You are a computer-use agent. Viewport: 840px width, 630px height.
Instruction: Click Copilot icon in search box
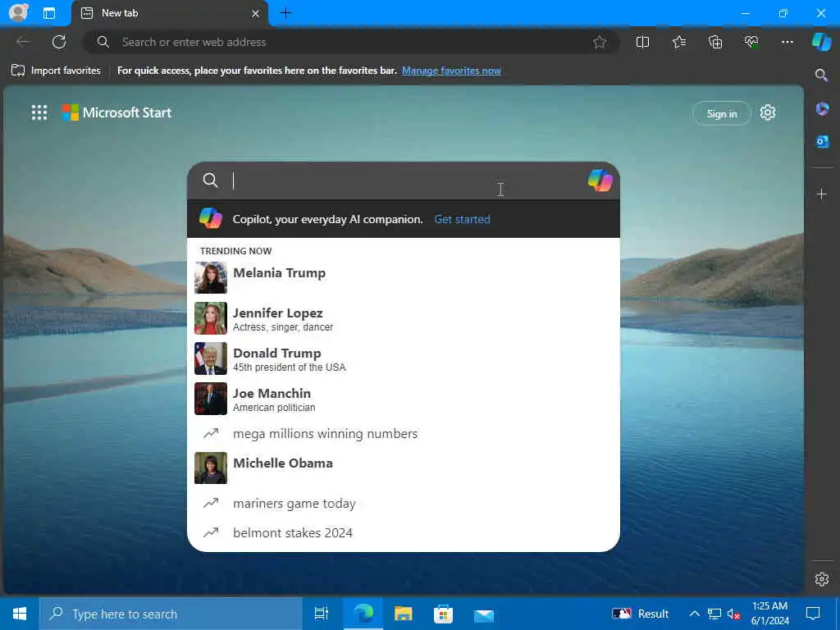(600, 180)
